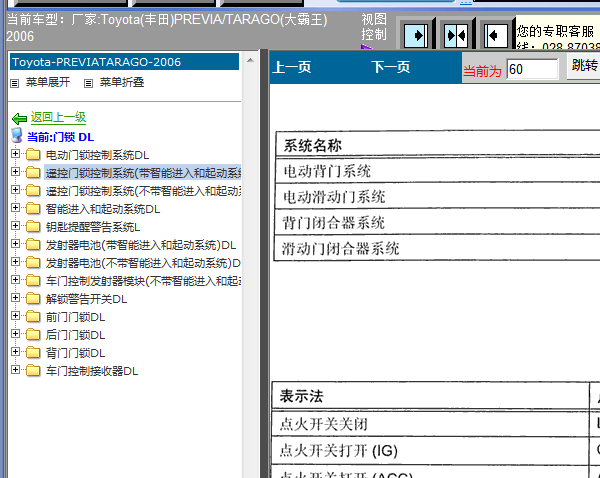Click folder icon of 车门控制接收器DL
The height and width of the screenshot is (478, 600).
coord(33,370)
